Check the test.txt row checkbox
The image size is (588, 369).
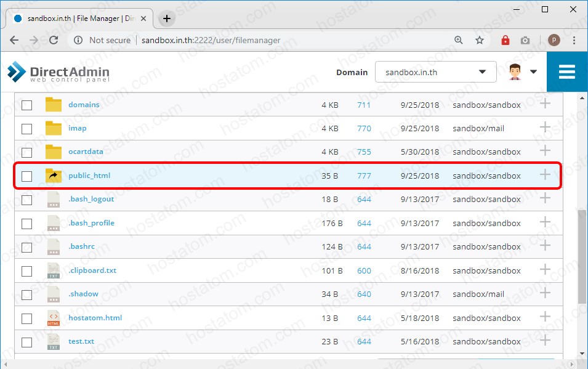point(26,342)
